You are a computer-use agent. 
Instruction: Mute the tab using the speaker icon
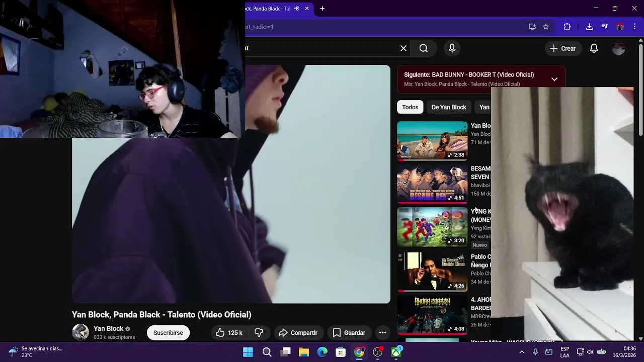tap(297, 9)
